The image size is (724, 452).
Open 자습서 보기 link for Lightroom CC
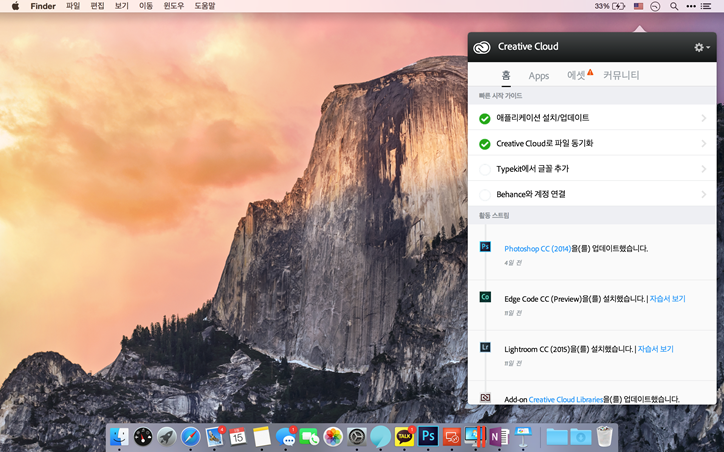[x=656, y=349]
